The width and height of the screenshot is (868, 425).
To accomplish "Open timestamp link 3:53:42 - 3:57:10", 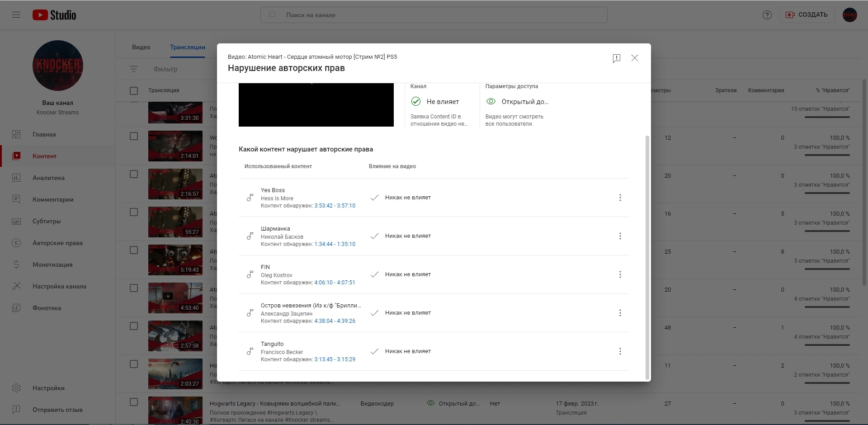I will 335,206.
